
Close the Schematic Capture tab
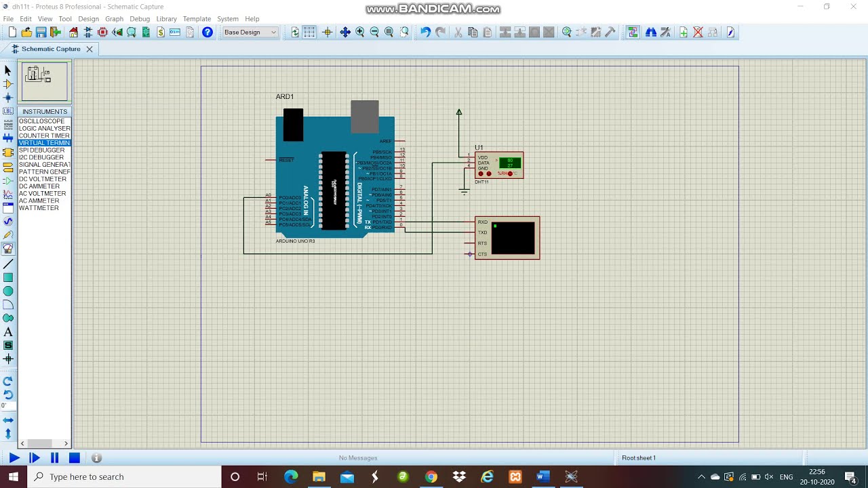tap(89, 49)
